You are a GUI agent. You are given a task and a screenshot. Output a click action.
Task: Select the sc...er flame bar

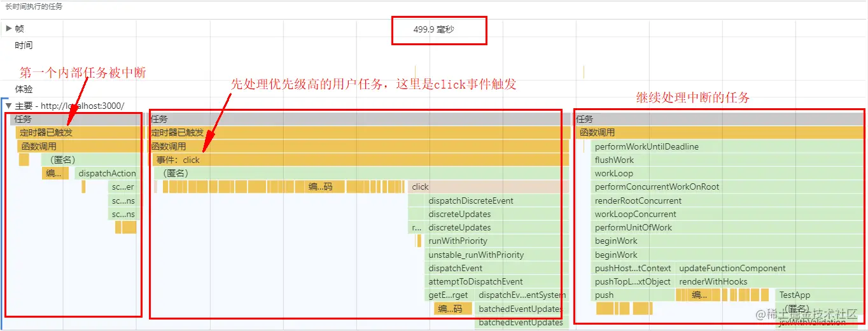pyautogui.click(x=123, y=187)
